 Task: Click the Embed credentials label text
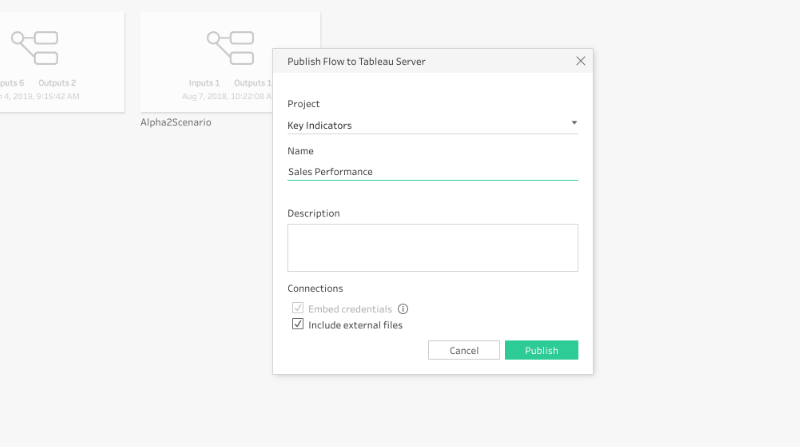[350, 309]
